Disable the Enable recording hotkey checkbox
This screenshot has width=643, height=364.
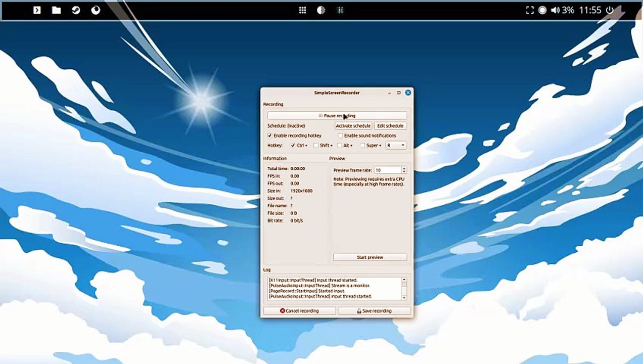pos(270,135)
